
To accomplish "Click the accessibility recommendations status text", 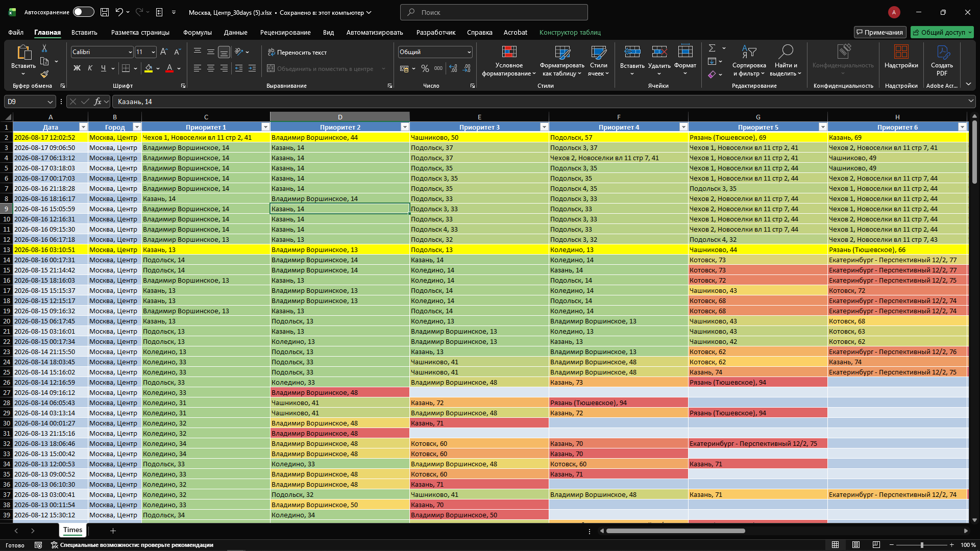I will tap(132, 545).
